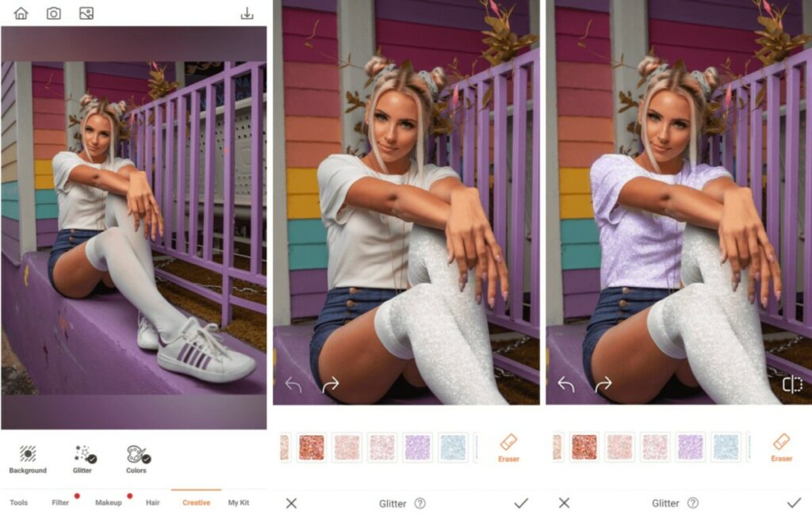This screenshot has height=519, width=812.
Task: Switch to the Tools tab
Action: [x=19, y=502]
